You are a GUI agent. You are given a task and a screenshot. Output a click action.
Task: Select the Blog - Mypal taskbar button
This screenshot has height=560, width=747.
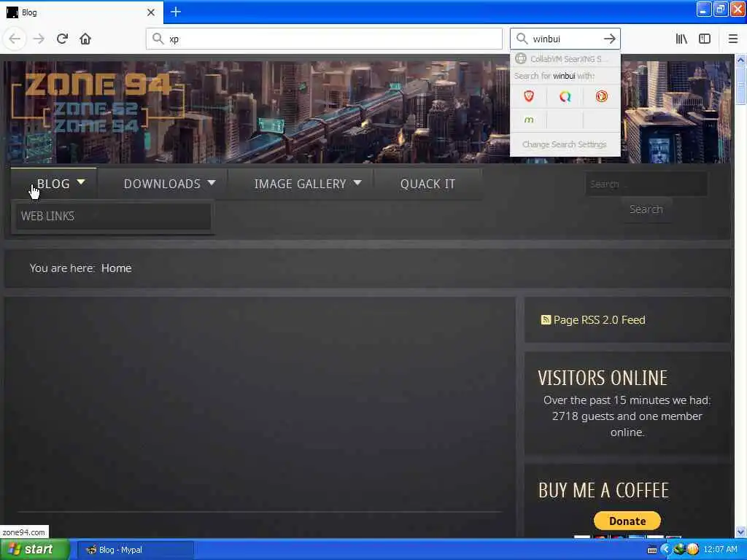pyautogui.click(x=136, y=550)
